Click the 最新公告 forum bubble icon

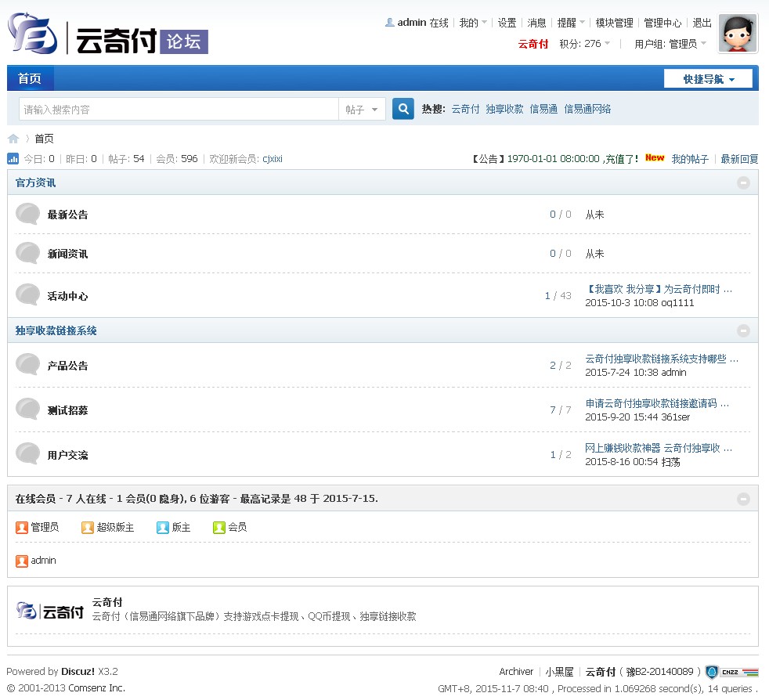pyautogui.click(x=28, y=214)
